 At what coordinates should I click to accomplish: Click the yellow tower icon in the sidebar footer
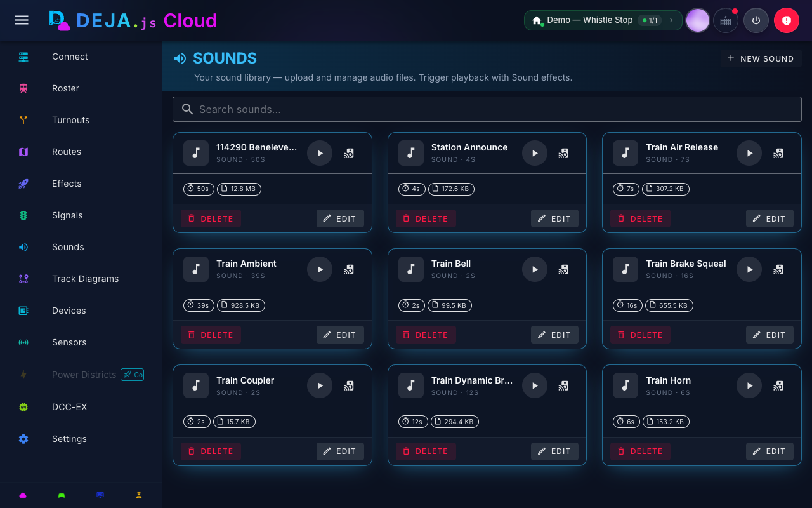click(139, 495)
